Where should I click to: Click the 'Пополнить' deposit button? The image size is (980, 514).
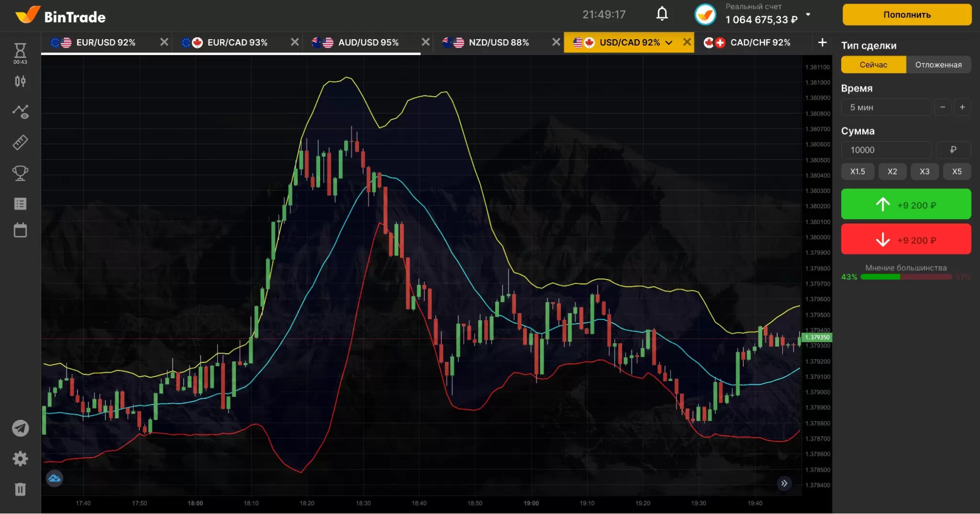click(906, 15)
